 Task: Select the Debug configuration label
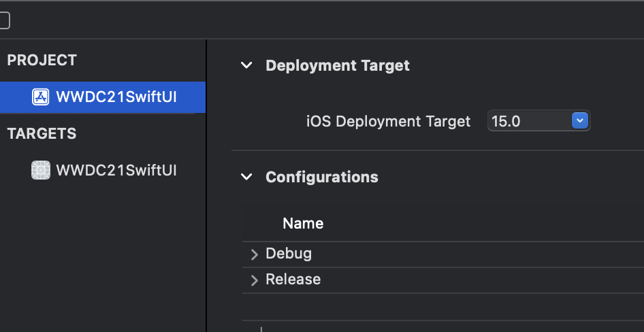pyautogui.click(x=289, y=254)
